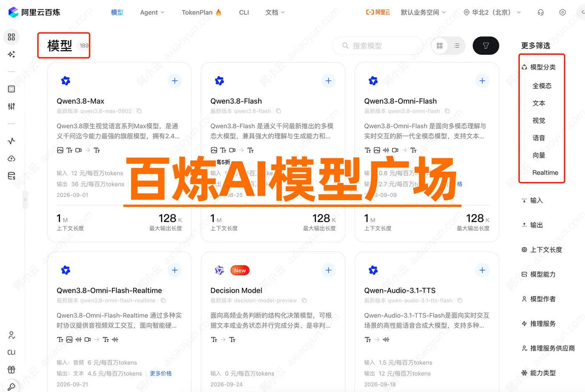Click the 阿里云百炼 logo

point(34,13)
